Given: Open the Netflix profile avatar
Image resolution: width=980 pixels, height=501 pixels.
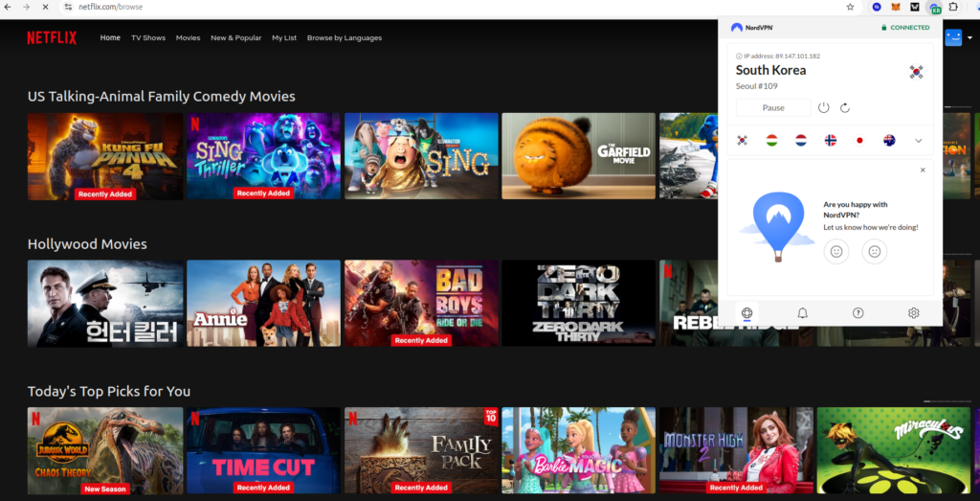Looking at the screenshot, I should click(953, 37).
